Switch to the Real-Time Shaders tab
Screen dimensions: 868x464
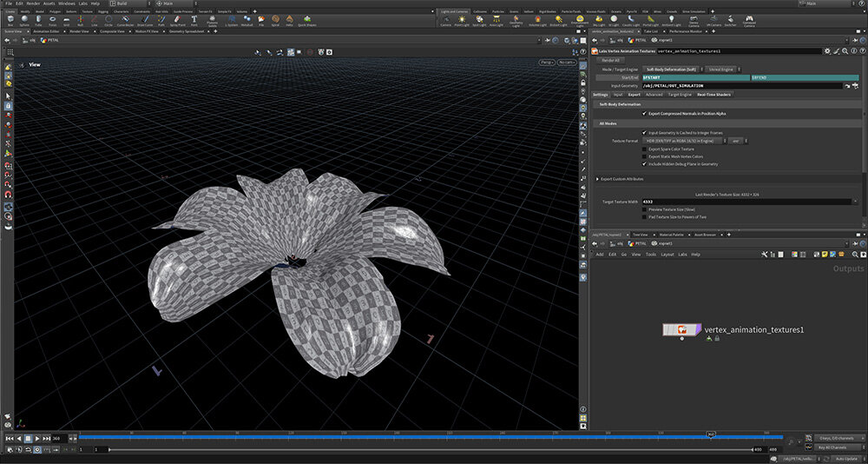(x=713, y=94)
